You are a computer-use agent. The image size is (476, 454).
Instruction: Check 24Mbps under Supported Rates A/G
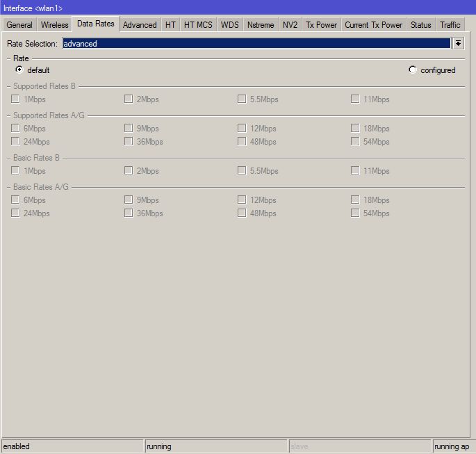tap(15, 142)
